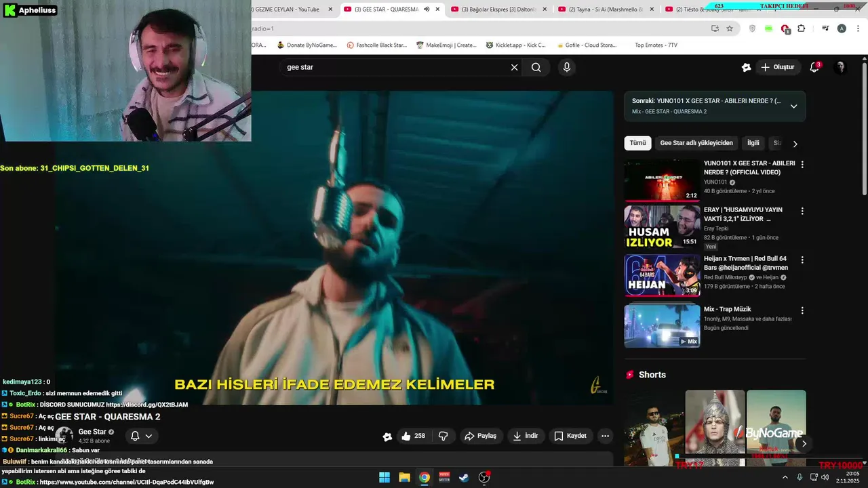Image resolution: width=868 pixels, height=488 pixels.
Task: Start voice search with microphone icon
Action: click(x=567, y=67)
